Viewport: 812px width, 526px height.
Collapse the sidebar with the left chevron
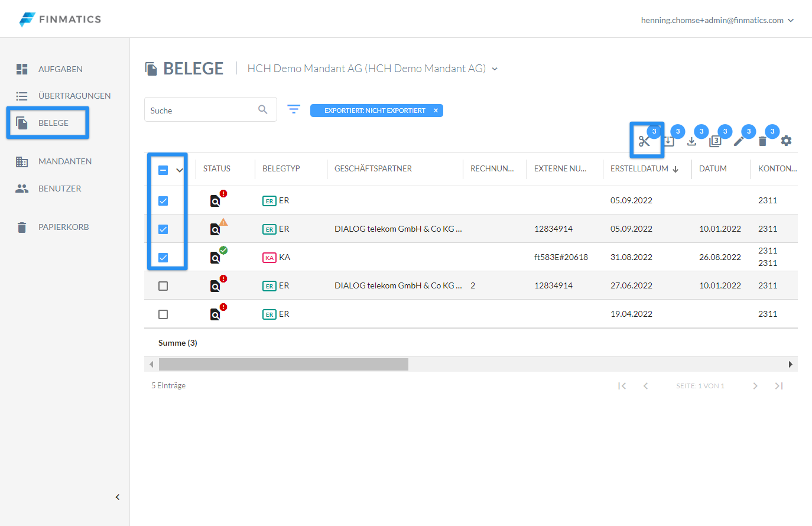pos(118,497)
